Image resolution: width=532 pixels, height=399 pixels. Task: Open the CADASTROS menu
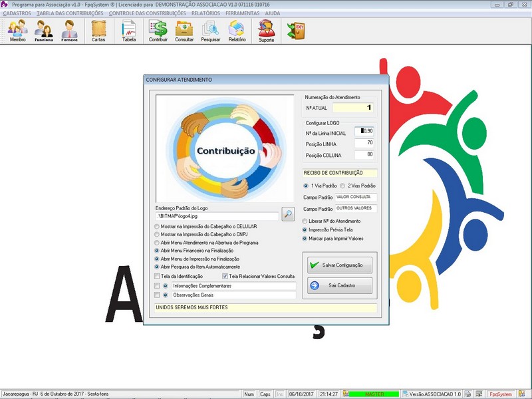pyautogui.click(x=17, y=13)
